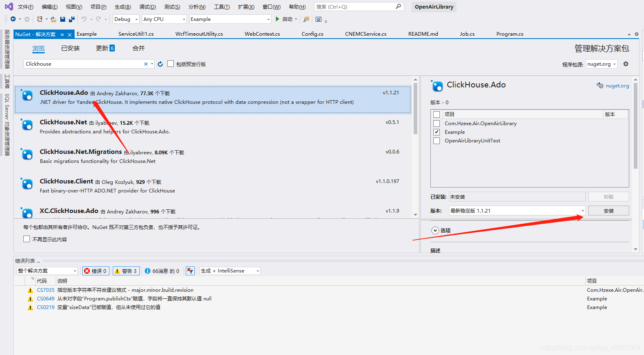Open the File menu

point(25,7)
